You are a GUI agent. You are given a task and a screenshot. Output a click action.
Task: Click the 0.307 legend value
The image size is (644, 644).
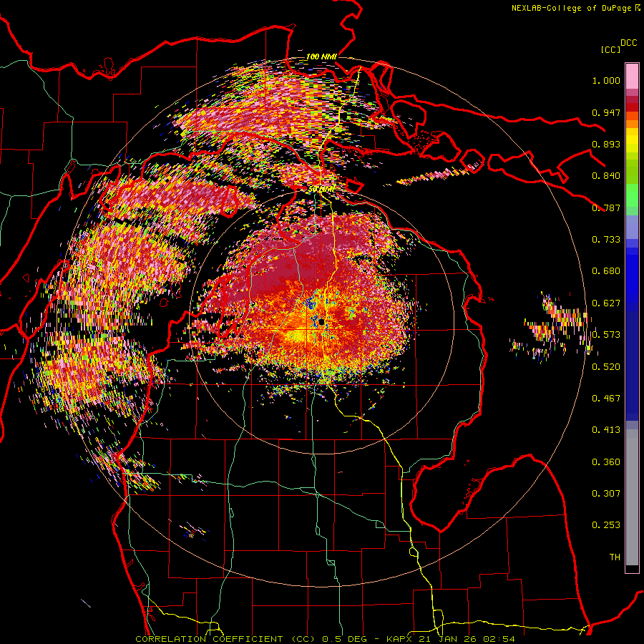pos(606,494)
